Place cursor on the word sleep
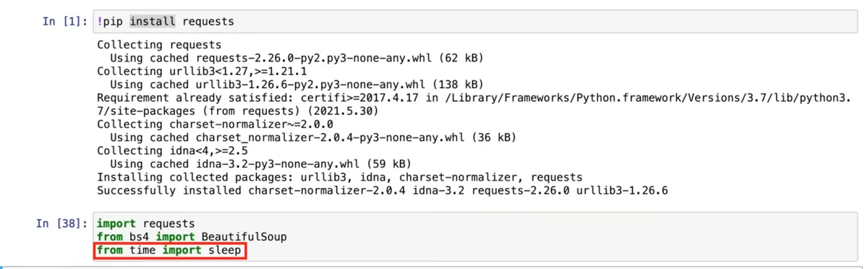 224,252
